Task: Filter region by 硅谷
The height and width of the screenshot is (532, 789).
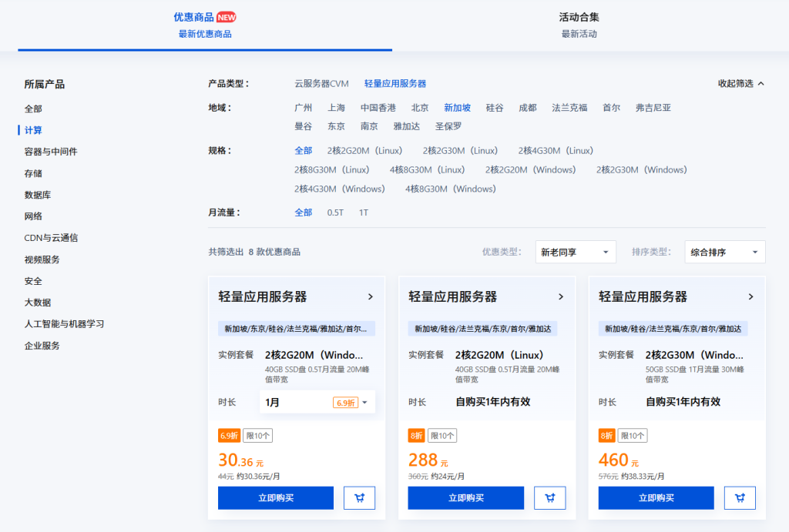Action: click(495, 108)
